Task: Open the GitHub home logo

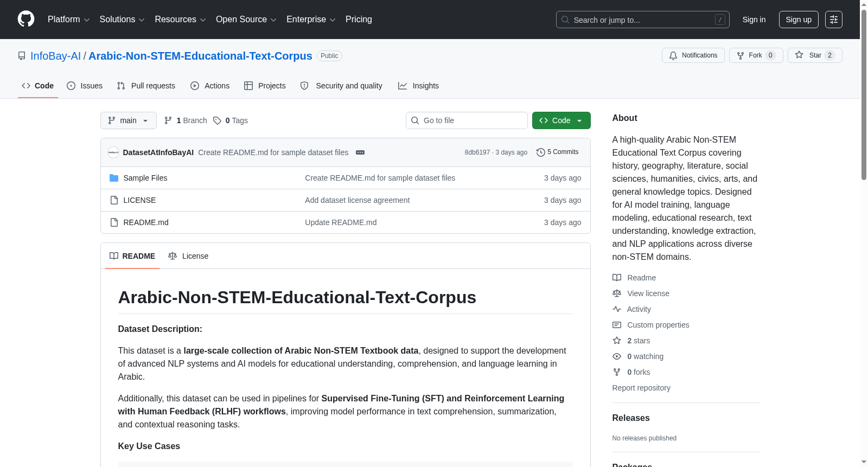Action: click(x=26, y=19)
